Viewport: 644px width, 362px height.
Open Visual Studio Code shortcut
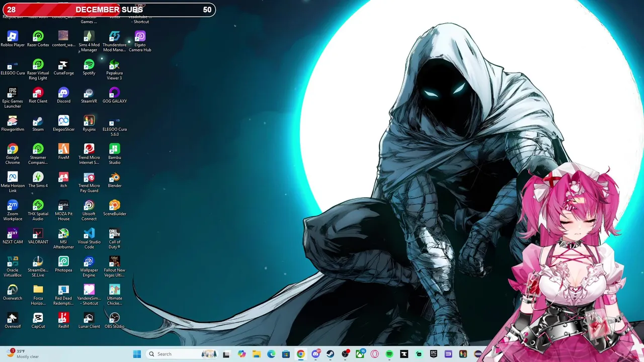click(x=89, y=239)
